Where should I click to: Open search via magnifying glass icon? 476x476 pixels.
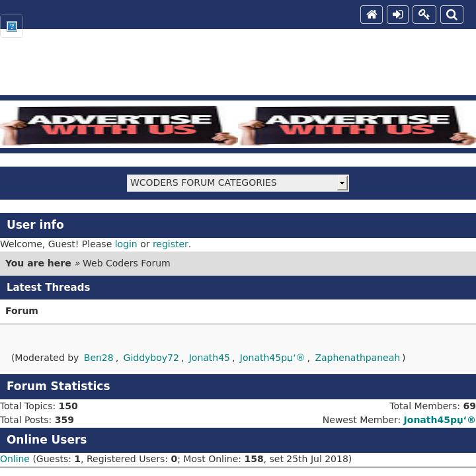pyautogui.click(x=452, y=15)
